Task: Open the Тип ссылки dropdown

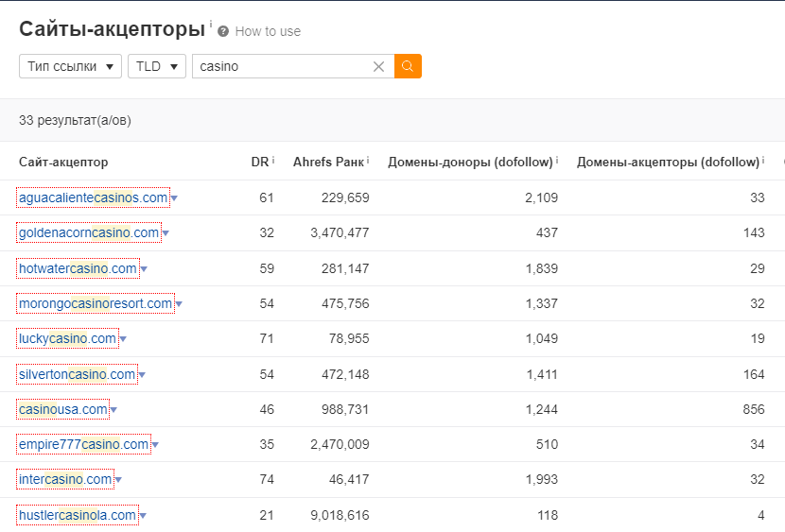Action: coord(71,66)
